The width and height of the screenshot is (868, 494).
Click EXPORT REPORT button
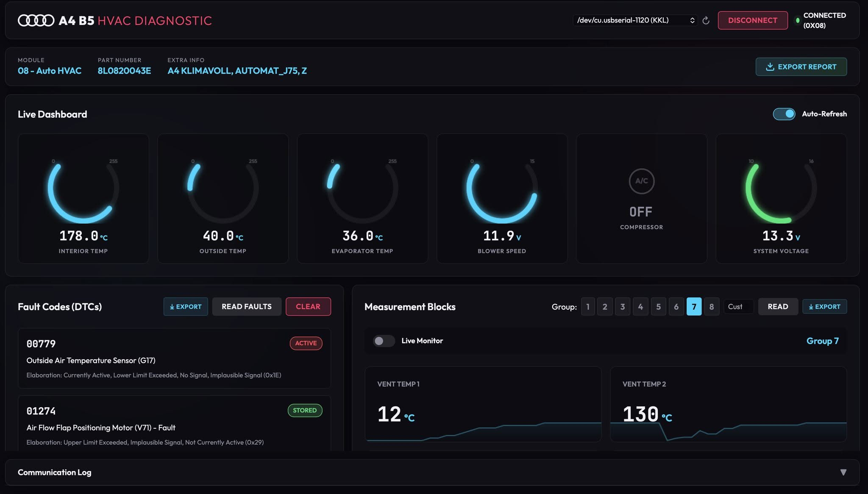[801, 67]
